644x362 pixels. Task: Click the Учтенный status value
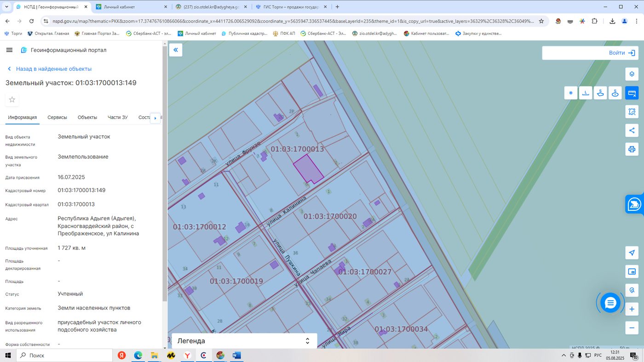(70, 294)
